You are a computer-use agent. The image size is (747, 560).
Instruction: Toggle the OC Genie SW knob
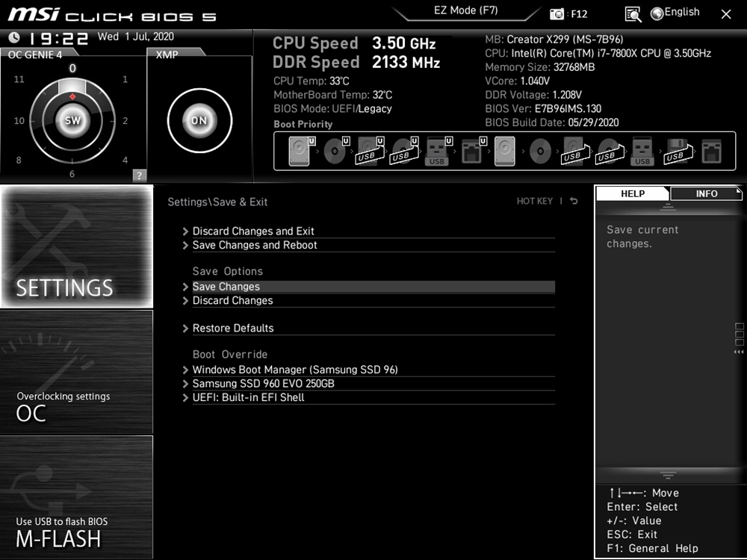(x=72, y=120)
